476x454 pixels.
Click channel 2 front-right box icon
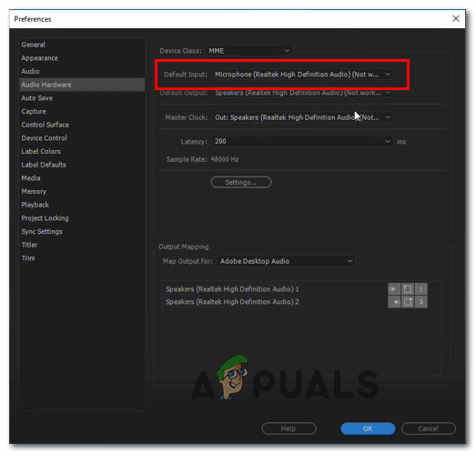click(x=408, y=302)
